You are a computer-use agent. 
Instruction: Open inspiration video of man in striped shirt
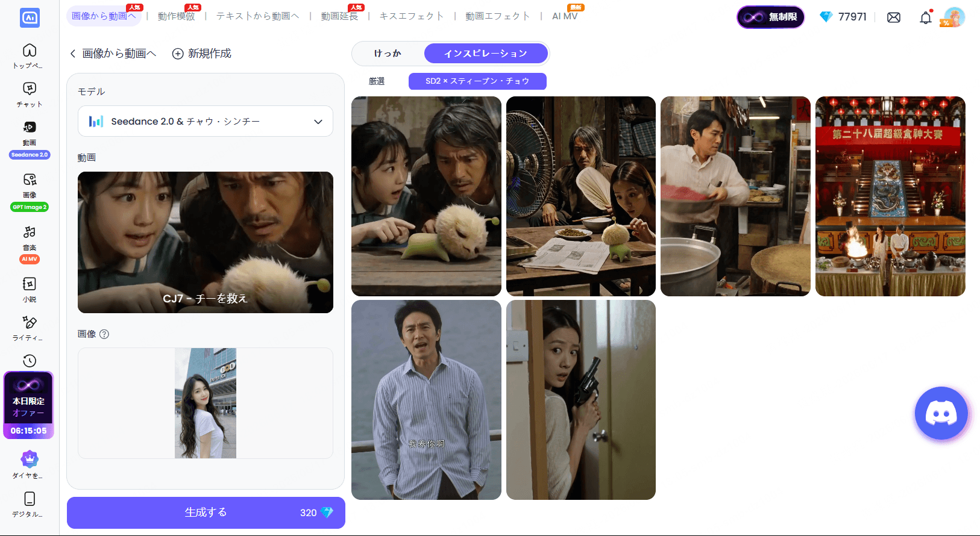(426, 400)
